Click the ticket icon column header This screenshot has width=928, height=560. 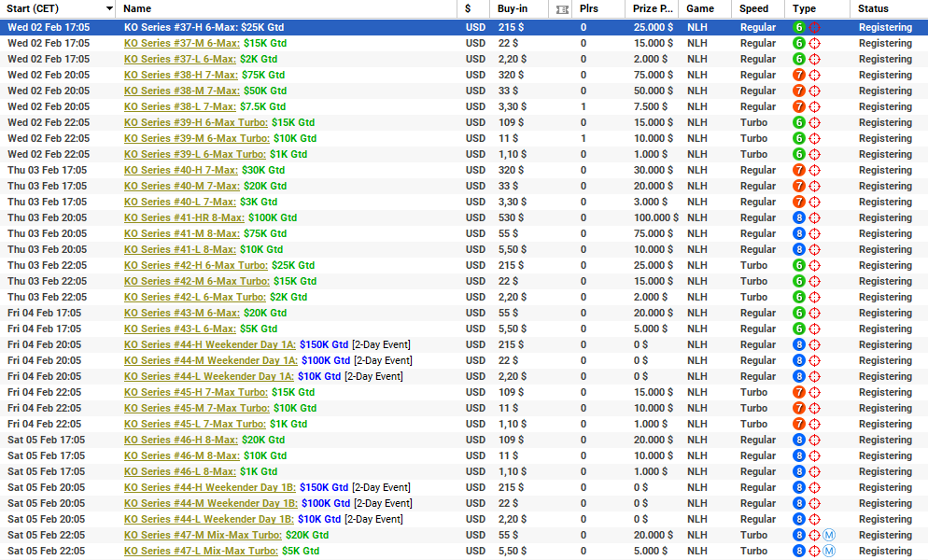click(x=562, y=9)
